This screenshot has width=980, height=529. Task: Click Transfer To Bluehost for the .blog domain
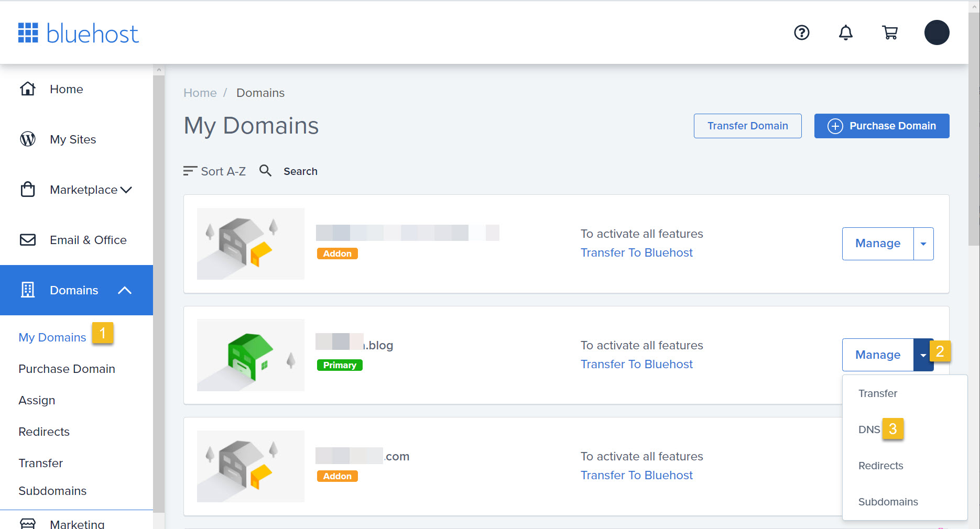[x=637, y=364]
